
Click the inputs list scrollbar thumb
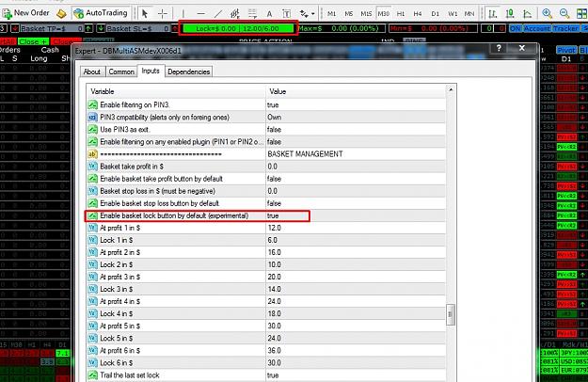[451, 315]
